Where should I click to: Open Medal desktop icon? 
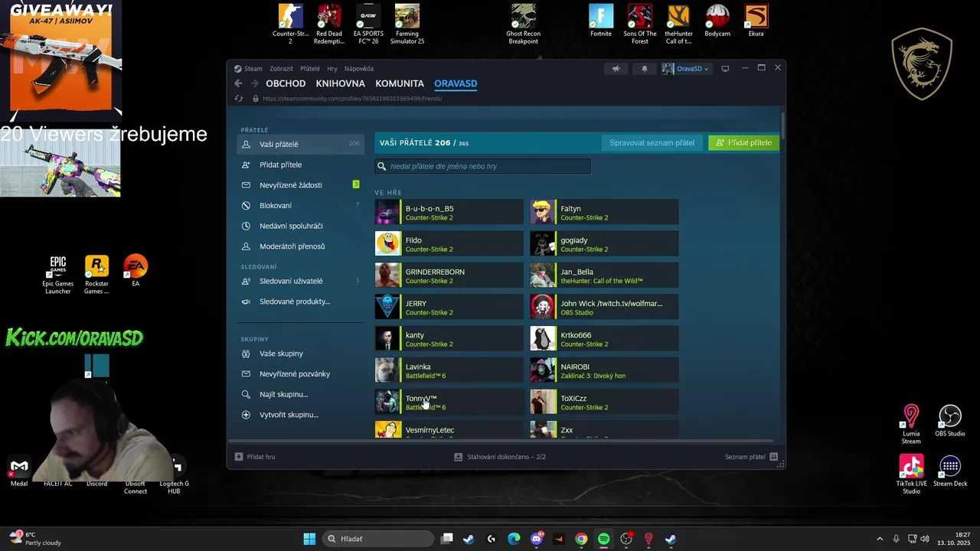click(x=19, y=471)
